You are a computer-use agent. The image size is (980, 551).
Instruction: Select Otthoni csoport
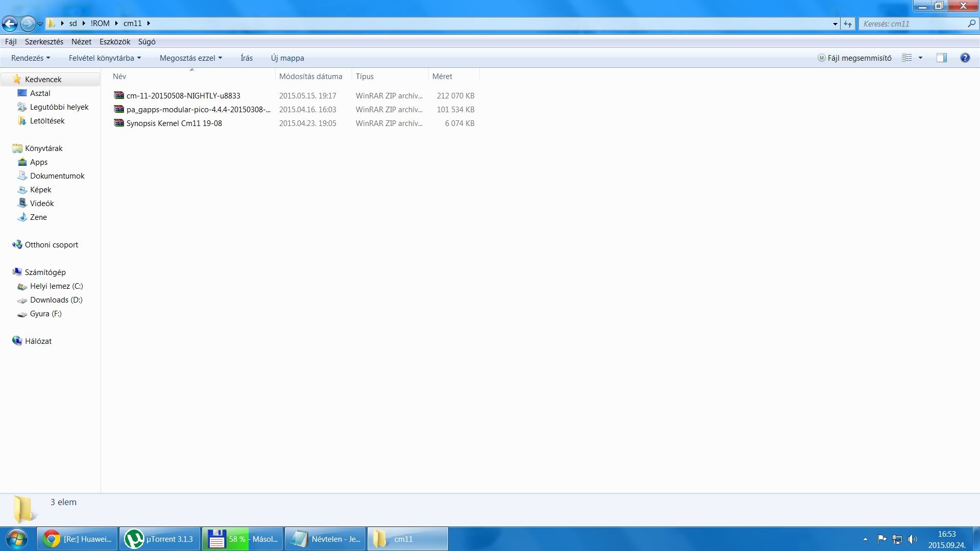pos(52,245)
